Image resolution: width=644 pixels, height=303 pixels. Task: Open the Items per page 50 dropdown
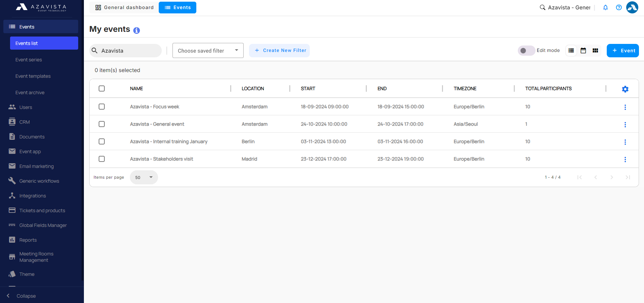point(144,177)
